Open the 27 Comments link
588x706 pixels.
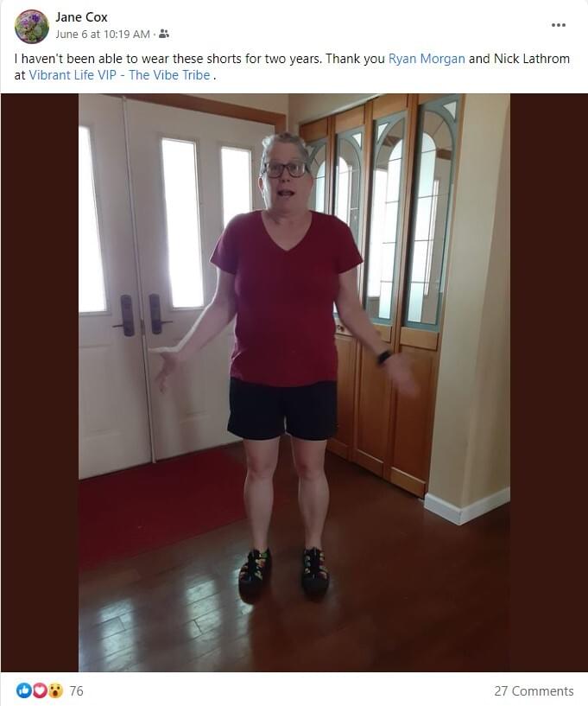(x=534, y=690)
